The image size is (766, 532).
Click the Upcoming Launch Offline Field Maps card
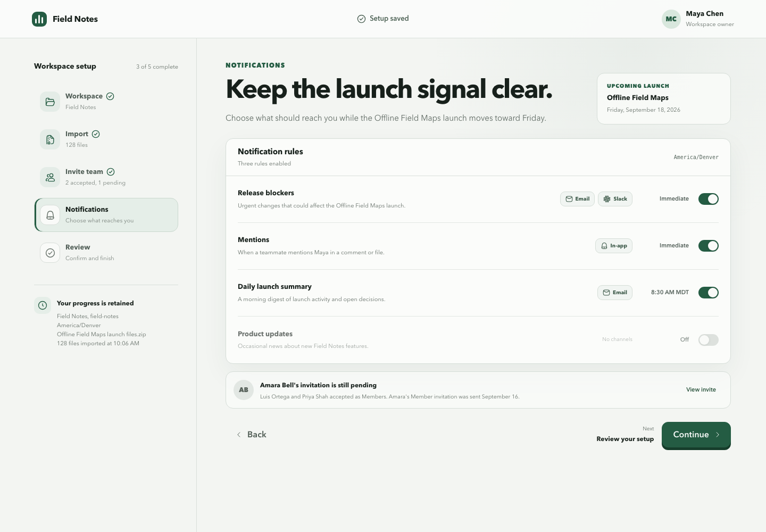pos(664,98)
